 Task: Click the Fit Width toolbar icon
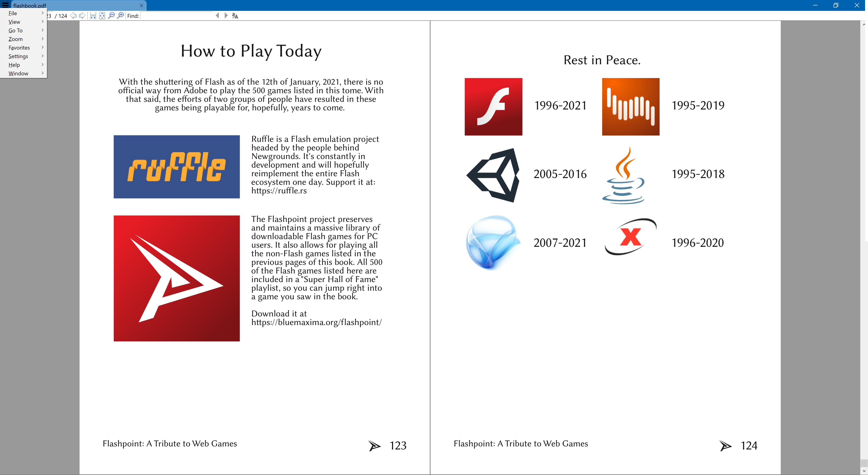(x=93, y=16)
